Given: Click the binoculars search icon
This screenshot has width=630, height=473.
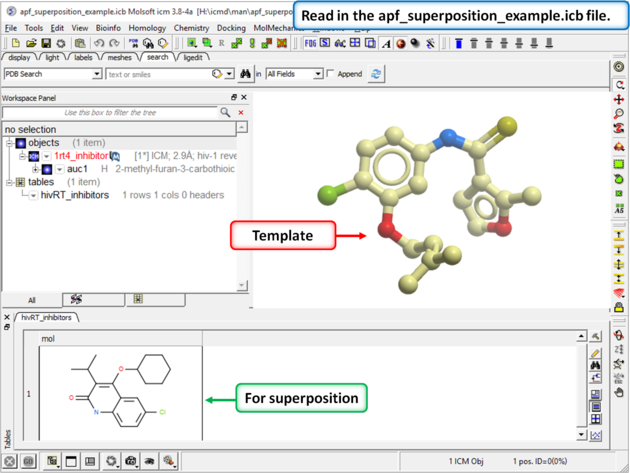Looking at the screenshot, I should (x=245, y=74).
